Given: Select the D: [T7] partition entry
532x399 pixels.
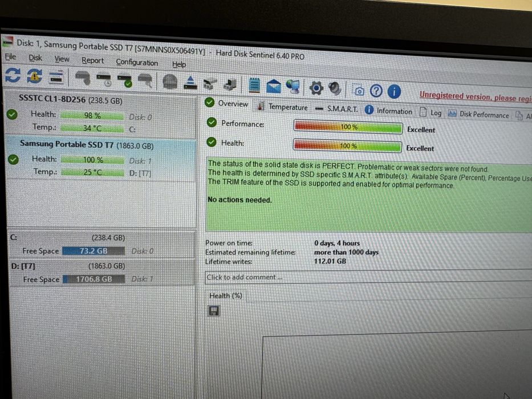Looking at the screenshot, I should click(102, 273).
